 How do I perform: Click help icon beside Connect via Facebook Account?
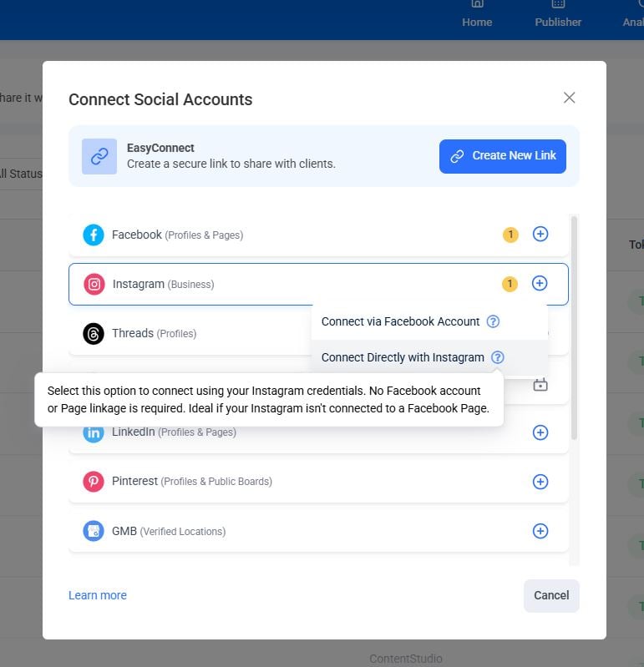pos(493,321)
